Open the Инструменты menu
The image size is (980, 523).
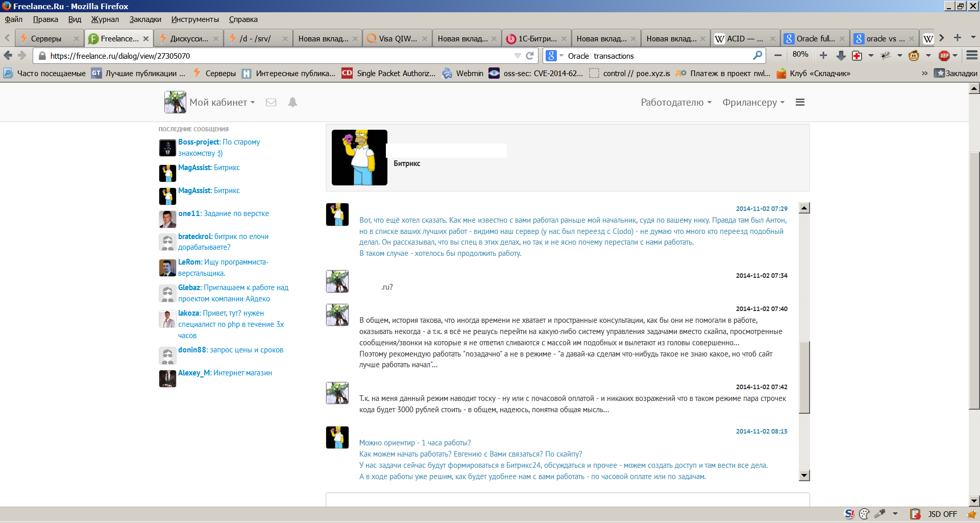tap(195, 19)
